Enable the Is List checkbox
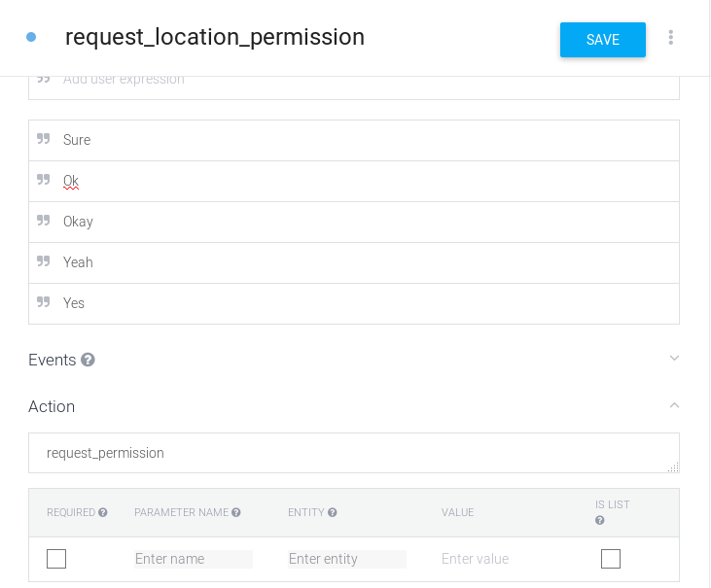Viewport: 711px width, 588px height. [611, 559]
